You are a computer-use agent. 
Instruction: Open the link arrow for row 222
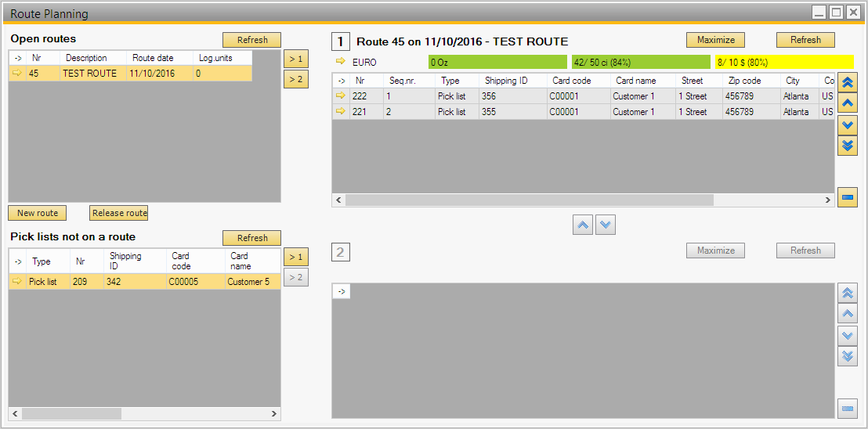pos(341,96)
